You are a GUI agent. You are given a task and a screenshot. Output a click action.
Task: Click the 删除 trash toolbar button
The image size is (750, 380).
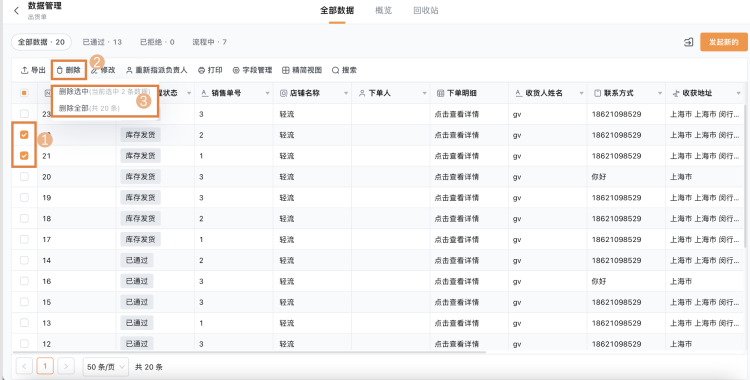click(x=69, y=70)
